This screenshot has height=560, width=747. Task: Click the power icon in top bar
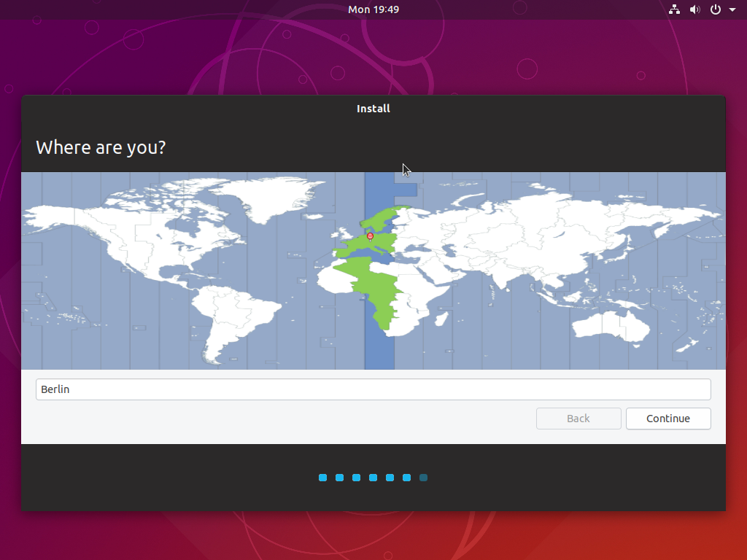[x=716, y=9]
